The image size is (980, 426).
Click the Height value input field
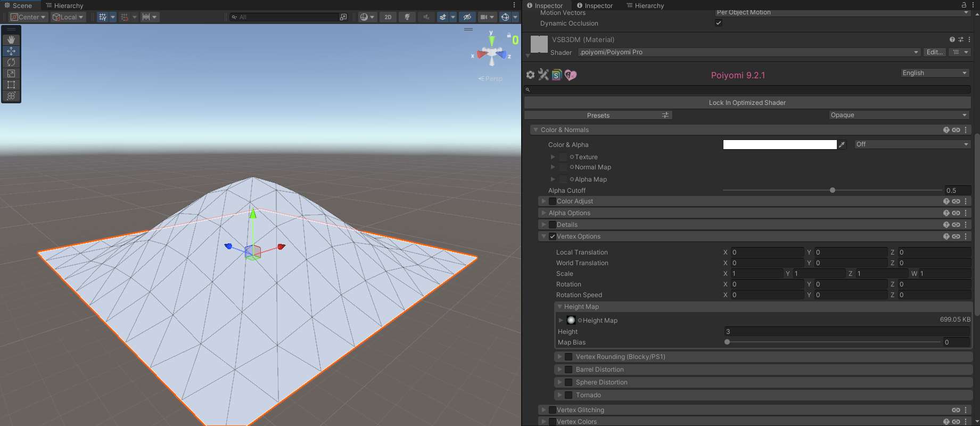pos(847,331)
